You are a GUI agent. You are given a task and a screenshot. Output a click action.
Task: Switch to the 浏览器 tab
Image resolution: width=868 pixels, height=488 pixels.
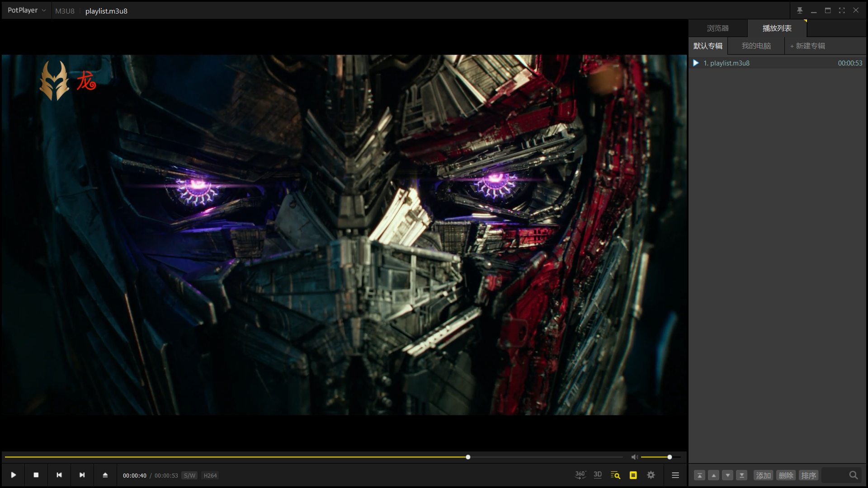718,28
